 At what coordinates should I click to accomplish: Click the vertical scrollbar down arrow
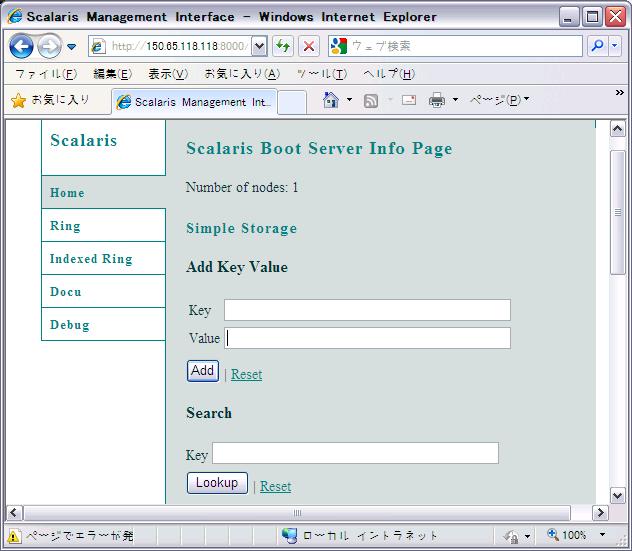click(617, 494)
